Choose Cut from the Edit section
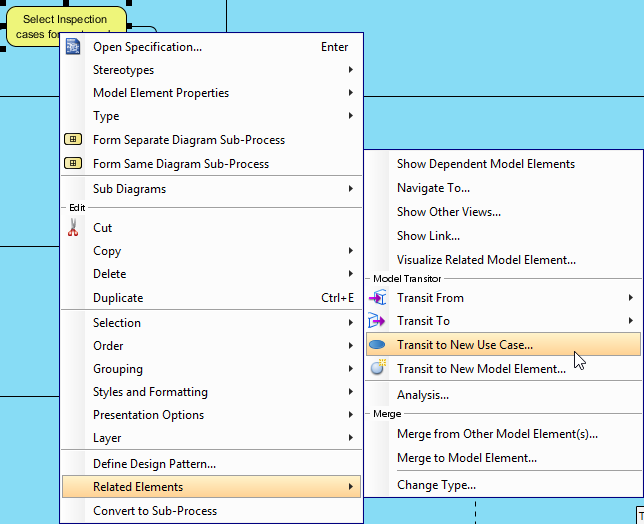Viewport: 644px width, 524px height. click(211, 228)
